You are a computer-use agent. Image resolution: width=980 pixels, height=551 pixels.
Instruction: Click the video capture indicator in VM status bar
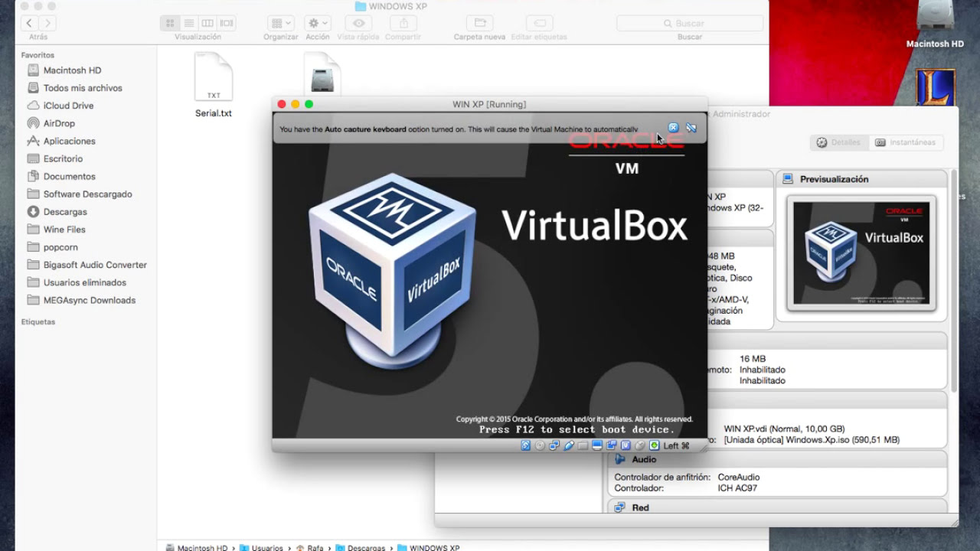coord(612,445)
